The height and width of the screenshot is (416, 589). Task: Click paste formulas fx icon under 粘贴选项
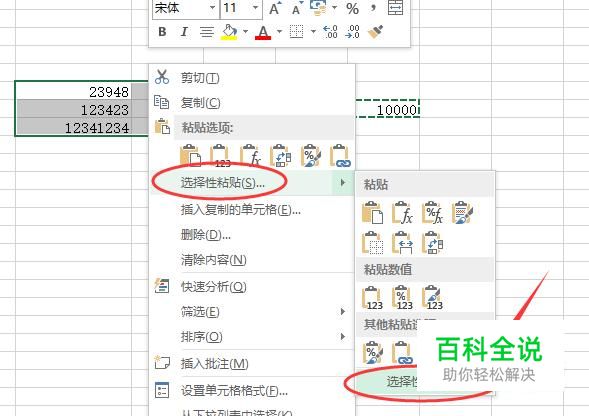pos(251,156)
